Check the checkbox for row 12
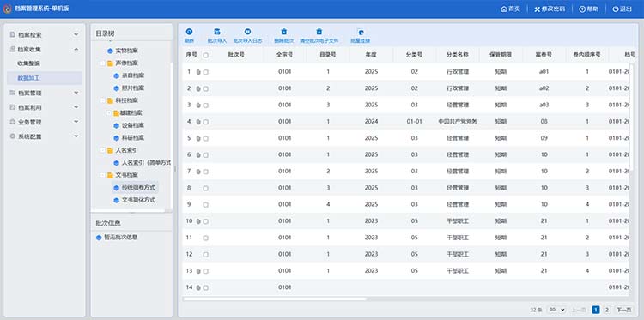 pyautogui.click(x=205, y=255)
